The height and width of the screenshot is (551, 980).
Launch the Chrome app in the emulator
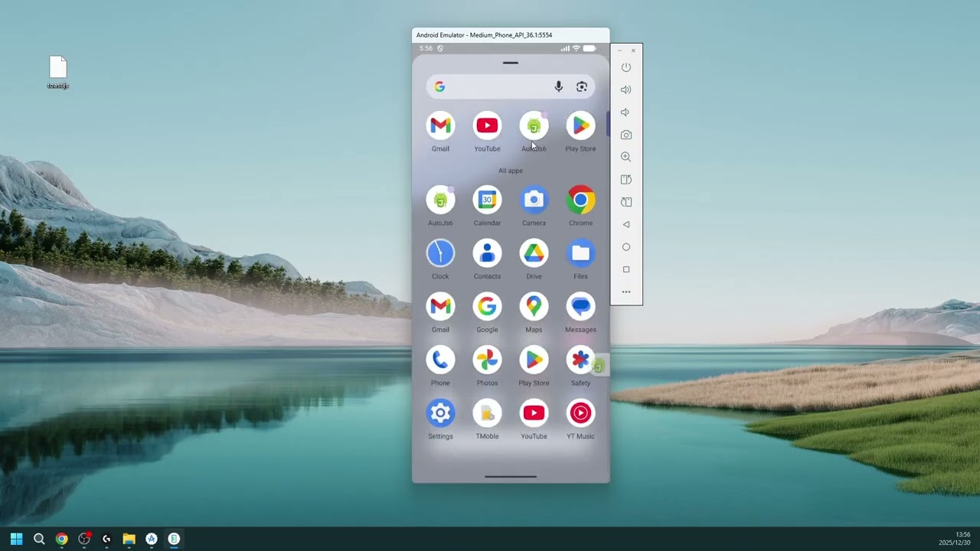click(580, 201)
